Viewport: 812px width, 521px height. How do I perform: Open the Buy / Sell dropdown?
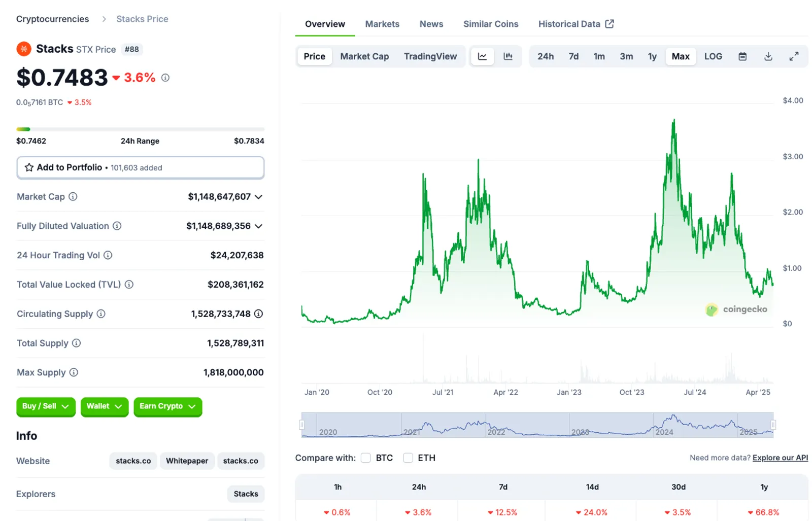coord(46,406)
